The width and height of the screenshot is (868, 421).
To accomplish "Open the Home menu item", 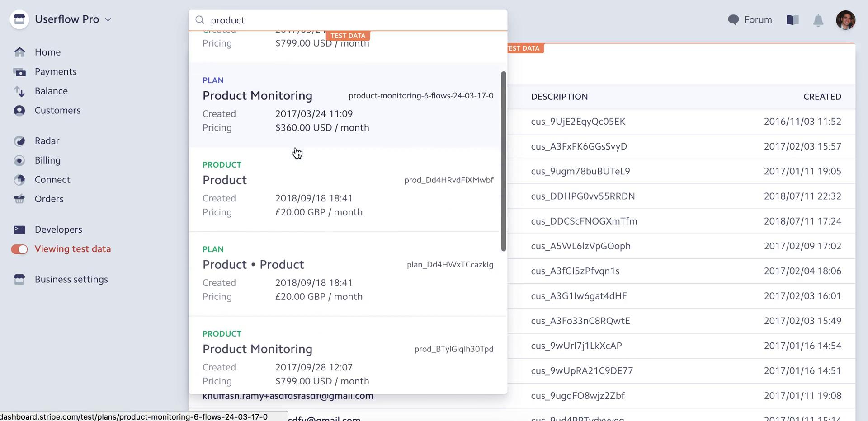I will tap(47, 52).
